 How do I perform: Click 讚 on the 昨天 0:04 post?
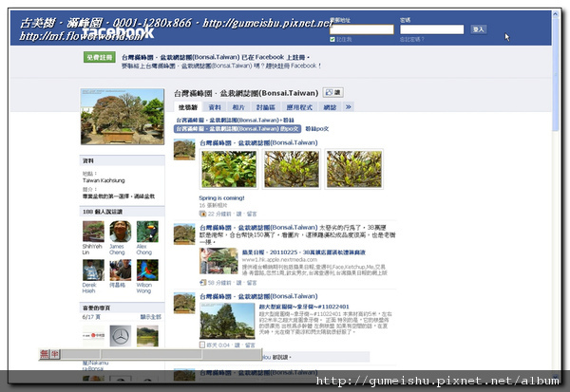click(x=237, y=345)
